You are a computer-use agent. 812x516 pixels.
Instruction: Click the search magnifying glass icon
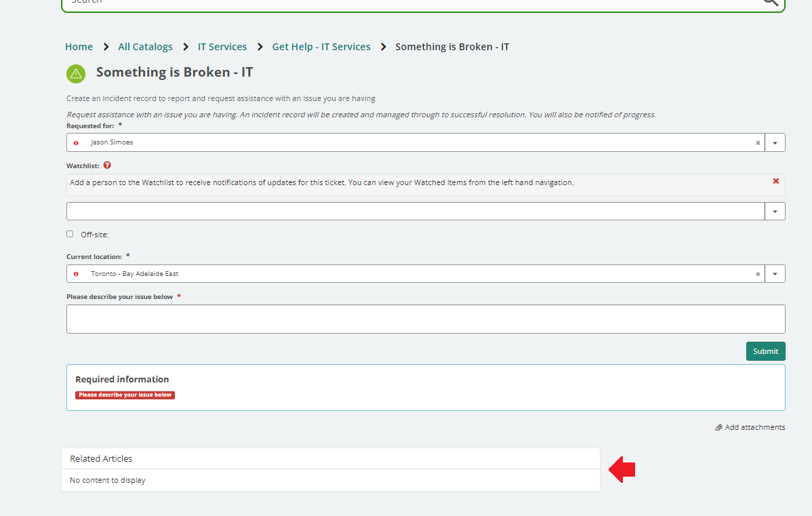[x=769, y=3]
